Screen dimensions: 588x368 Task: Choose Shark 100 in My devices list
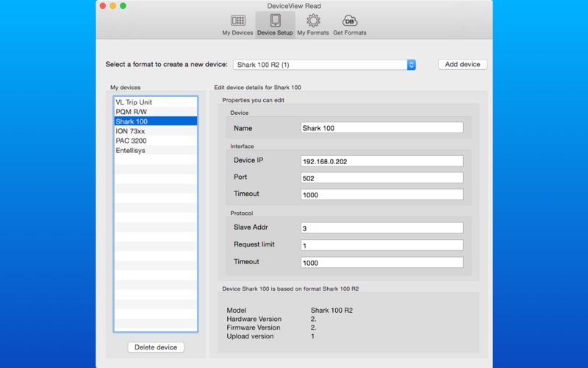(155, 121)
